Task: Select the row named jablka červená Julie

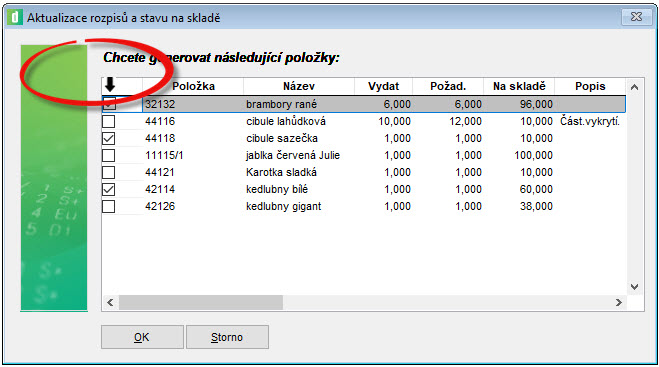Action: [364, 156]
